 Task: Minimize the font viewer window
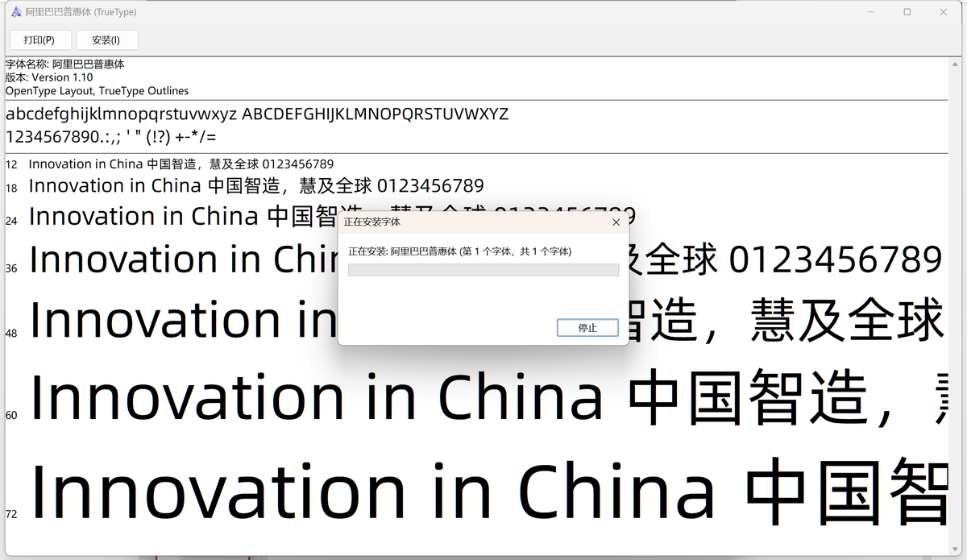click(871, 11)
